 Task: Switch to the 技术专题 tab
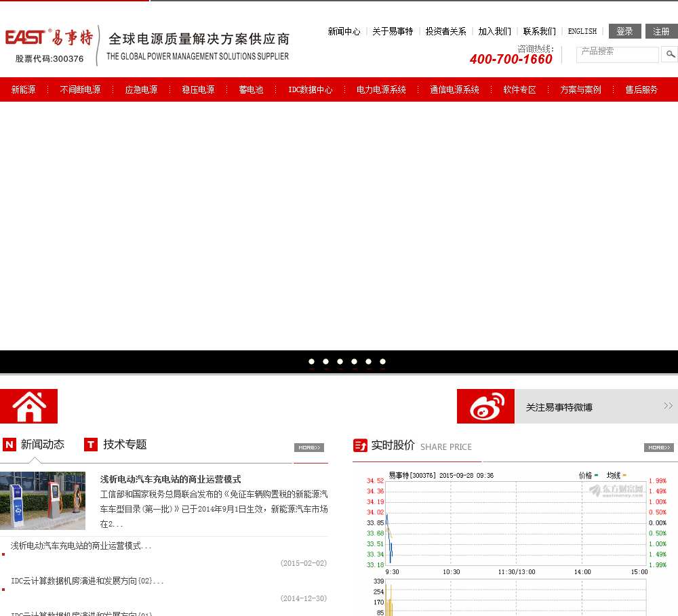tap(125, 445)
